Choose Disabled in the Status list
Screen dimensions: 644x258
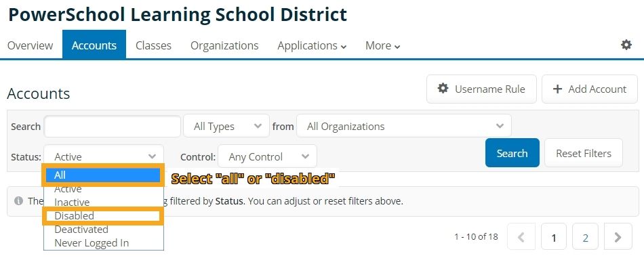pos(104,216)
